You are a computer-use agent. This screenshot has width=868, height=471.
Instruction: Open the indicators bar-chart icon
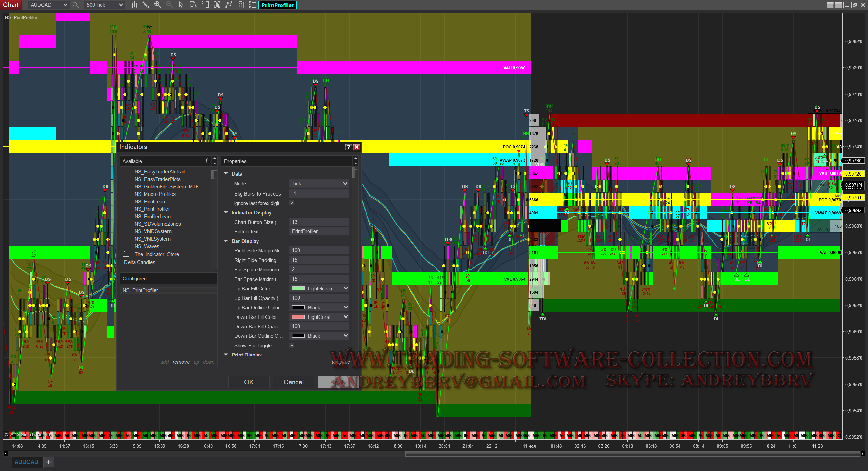[217, 5]
